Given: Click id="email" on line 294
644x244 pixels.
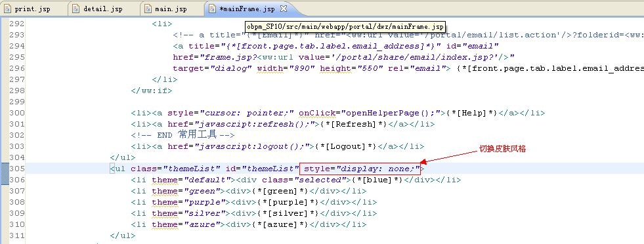Looking at the screenshot, I should pos(472,46).
